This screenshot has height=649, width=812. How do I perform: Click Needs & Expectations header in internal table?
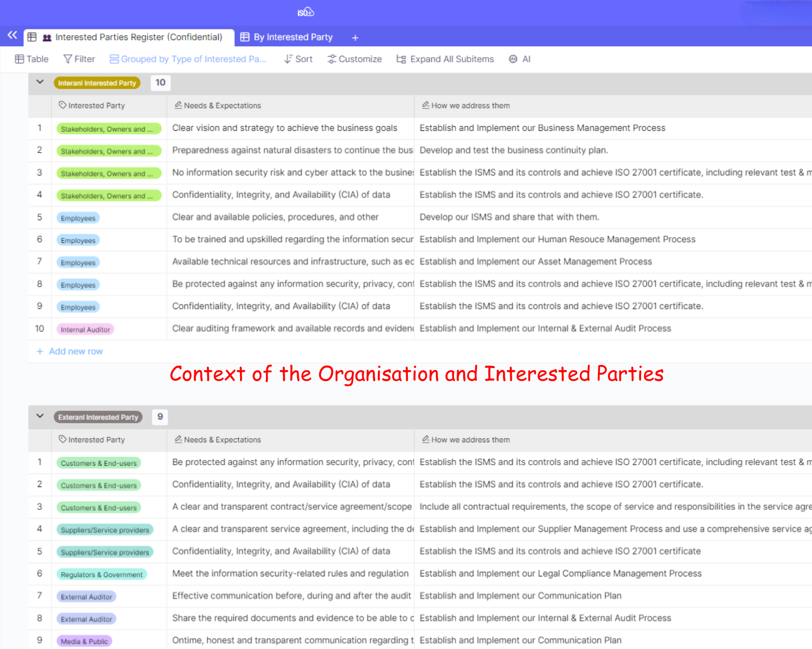coord(222,105)
